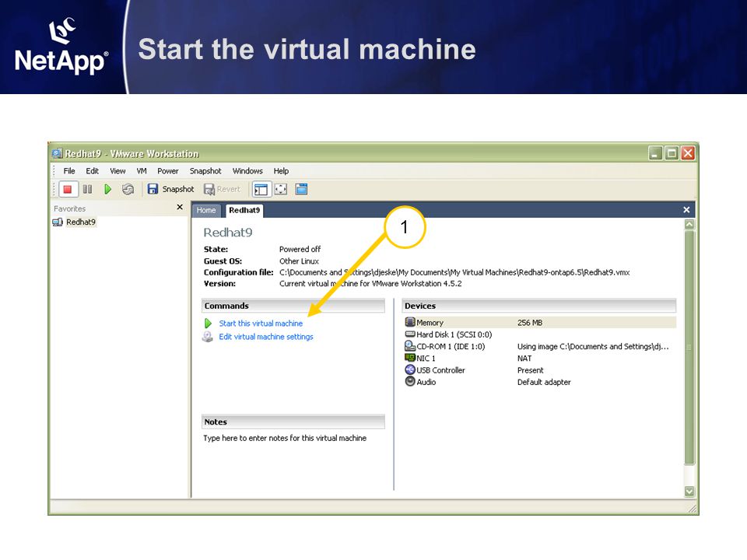Image resolution: width=747 pixels, height=560 pixels.
Task: Open the VM menu
Action: 142,171
